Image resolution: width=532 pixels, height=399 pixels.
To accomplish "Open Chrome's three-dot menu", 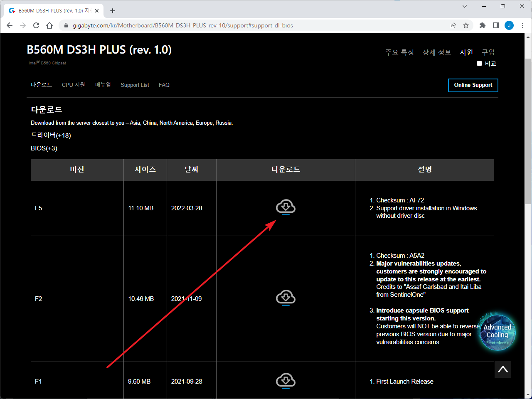I will (x=522, y=25).
